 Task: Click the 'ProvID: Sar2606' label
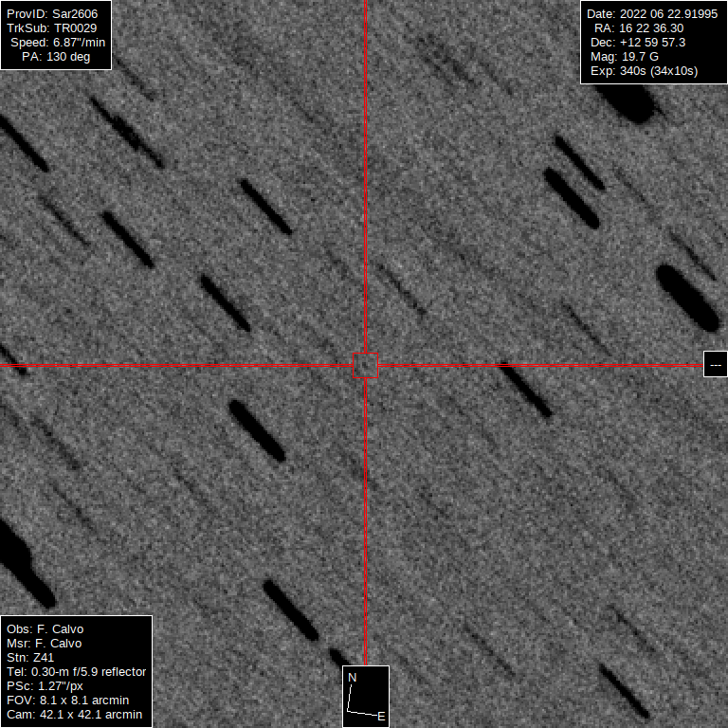pos(52,14)
